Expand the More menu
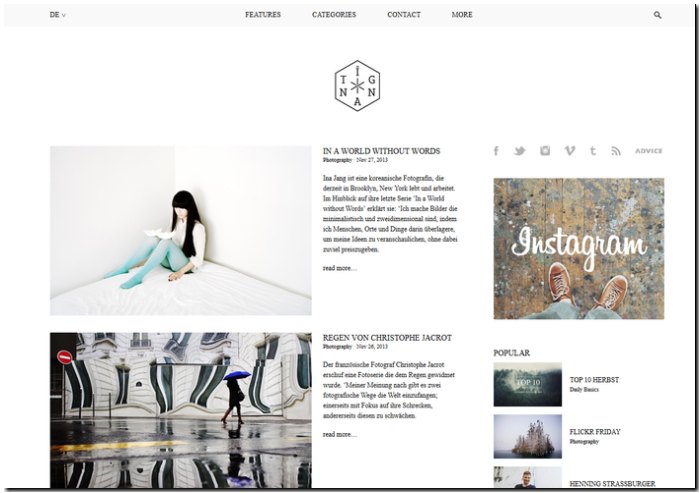The height and width of the screenshot is (493, 700). click(462, 15)
